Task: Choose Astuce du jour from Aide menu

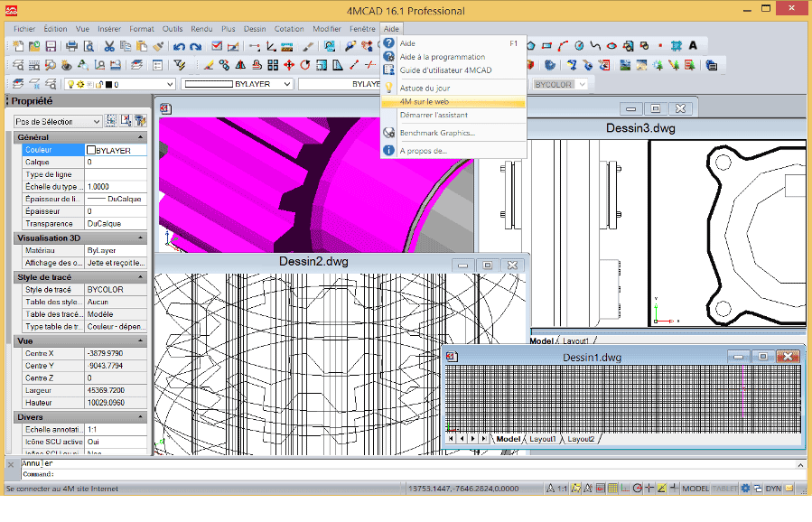Action: point(453,88)
